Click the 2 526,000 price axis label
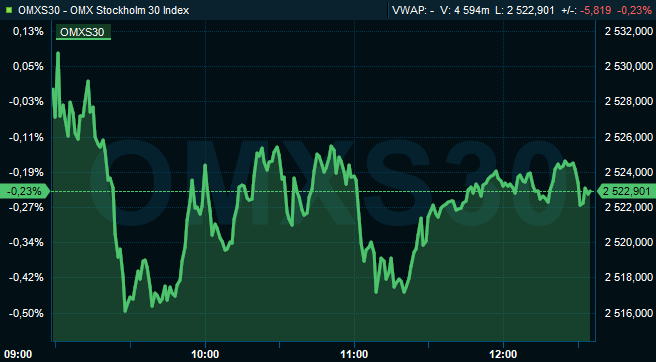 click(x=629, y=137)
